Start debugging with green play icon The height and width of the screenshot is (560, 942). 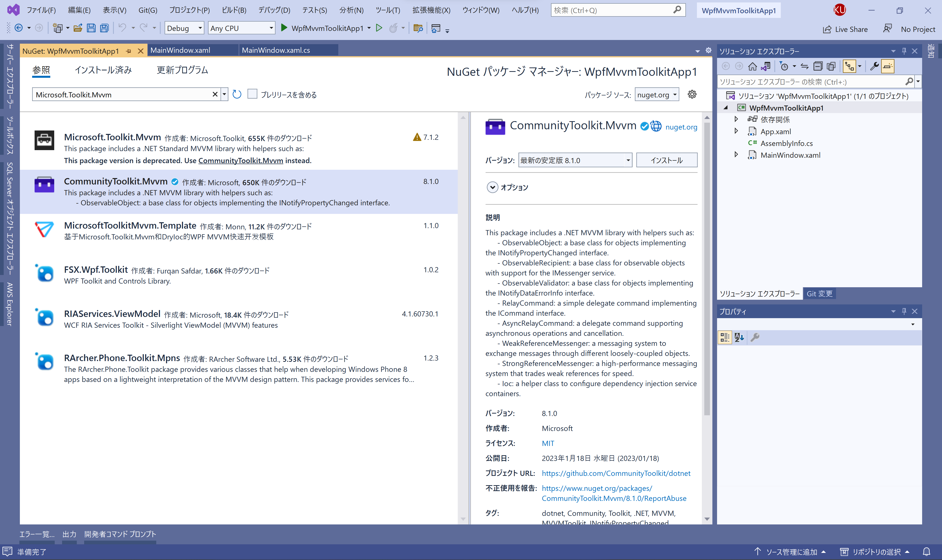(x=284, y=28)
